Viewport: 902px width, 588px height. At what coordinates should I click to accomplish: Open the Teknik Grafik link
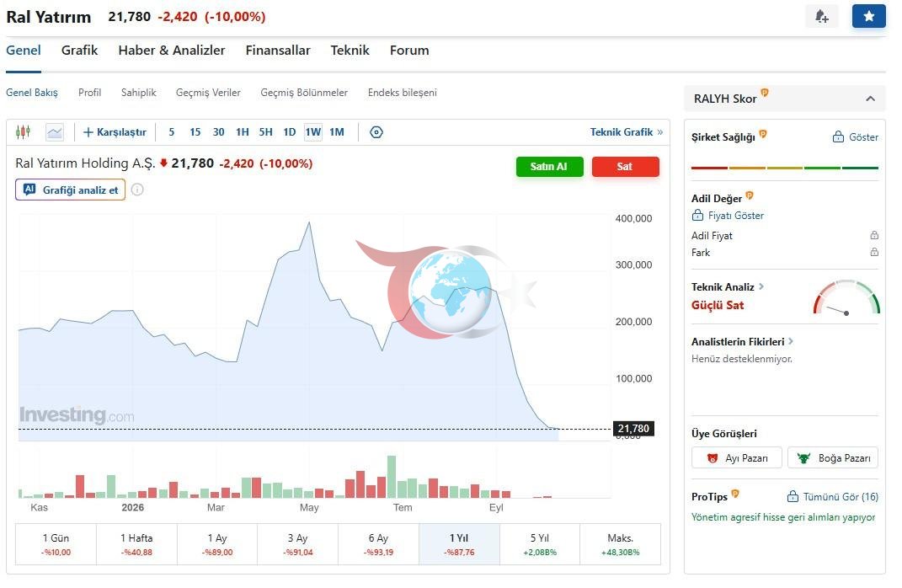(x=627, y=132)
